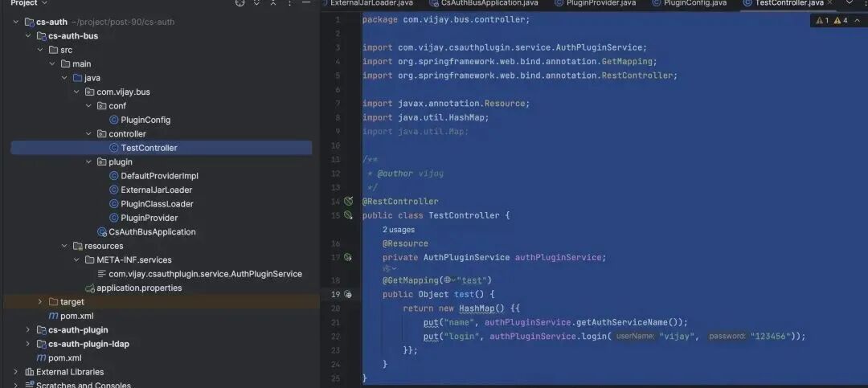
Task: Select PluginClassLoader in the tree
Action: 157,204
